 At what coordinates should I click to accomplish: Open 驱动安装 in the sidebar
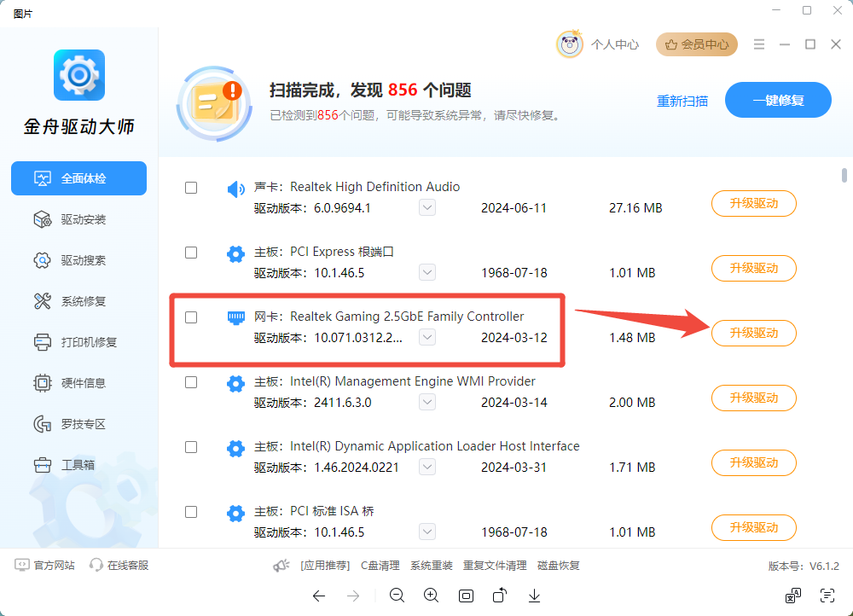point(78,219)
